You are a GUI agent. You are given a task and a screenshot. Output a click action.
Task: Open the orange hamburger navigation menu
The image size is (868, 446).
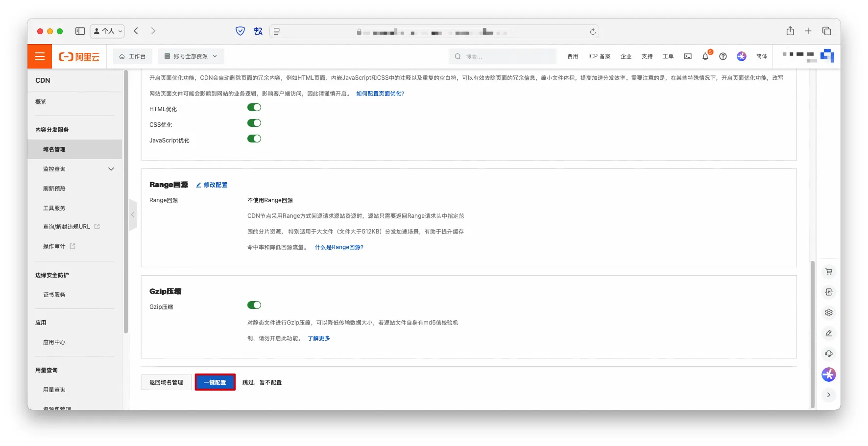pos(40,56)
